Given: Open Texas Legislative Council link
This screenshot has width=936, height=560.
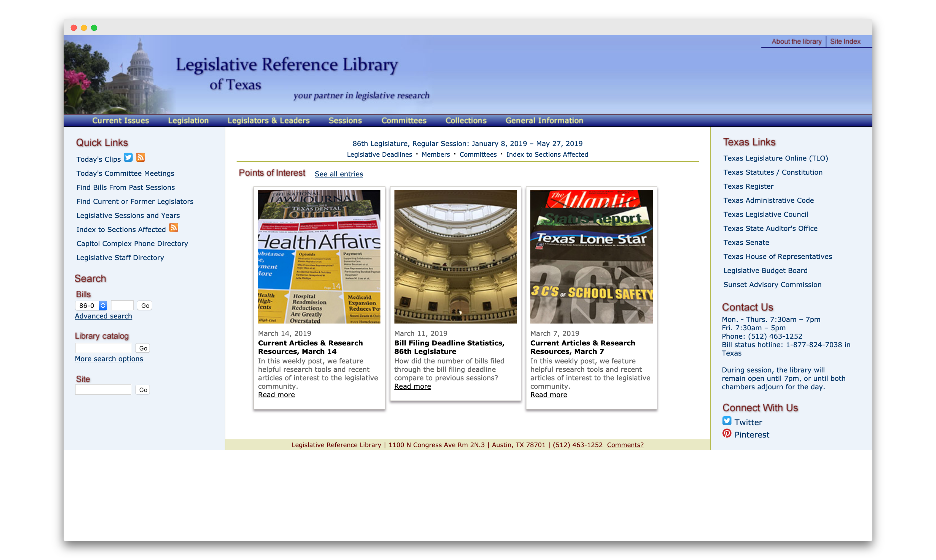Looking at the screenshot, I should 765,214.
